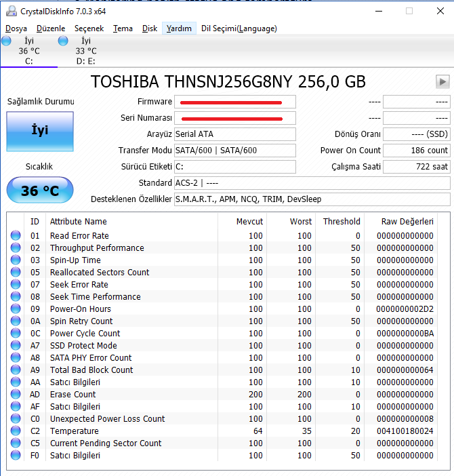Image resolution: width=454 pixels, height=476 pixels.
Task: Click the İyi health status button
Action: pos(40,132)
